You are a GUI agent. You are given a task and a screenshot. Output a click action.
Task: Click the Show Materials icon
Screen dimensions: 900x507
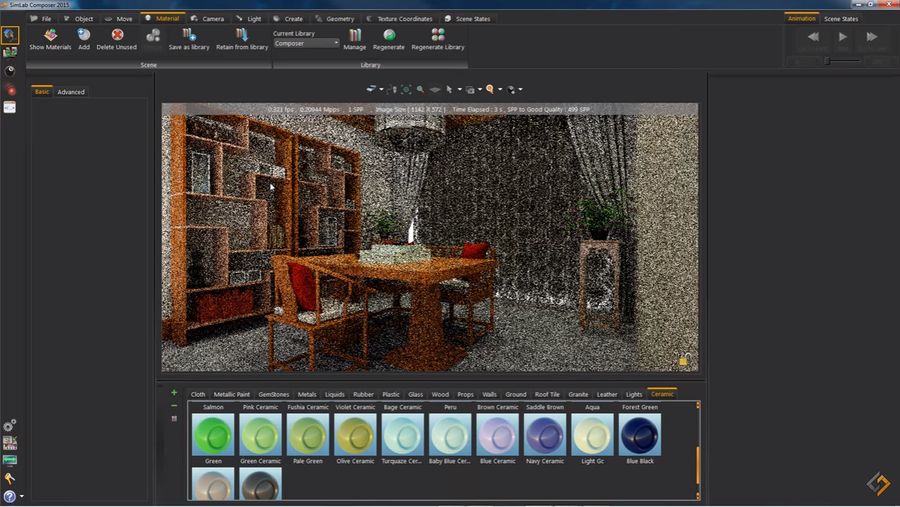pos(50,36)
